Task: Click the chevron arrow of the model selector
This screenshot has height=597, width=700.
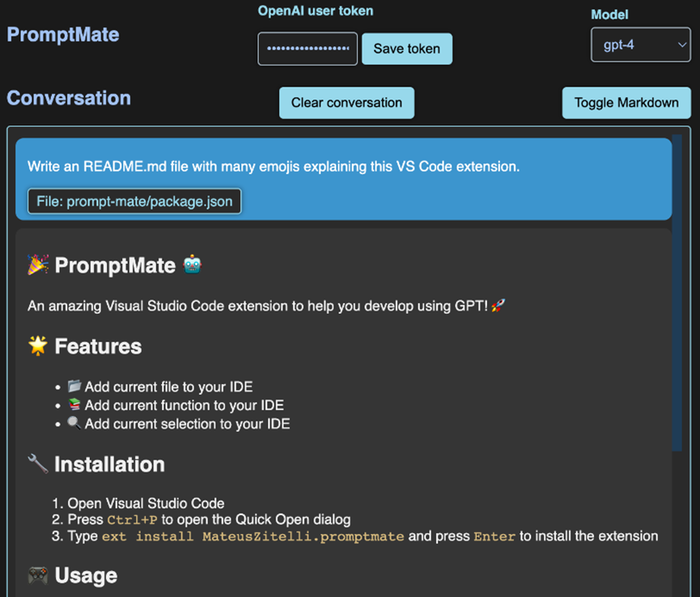Action: coord(681,44)
